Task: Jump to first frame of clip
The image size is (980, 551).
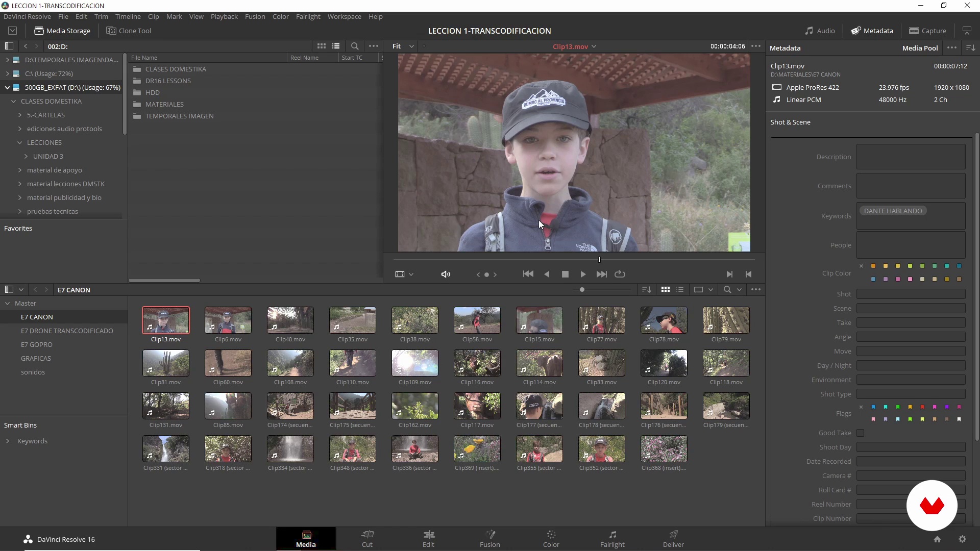Action: pos(528,274)
